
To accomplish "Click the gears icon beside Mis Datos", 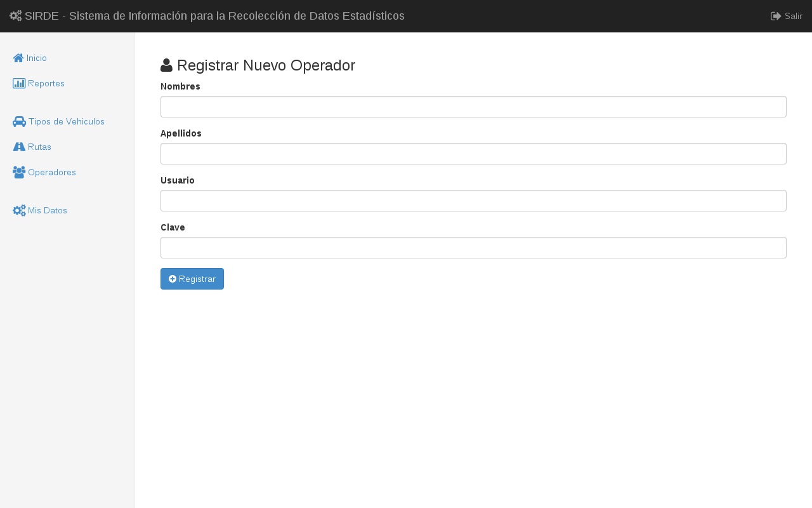I will tap(19, 210).
